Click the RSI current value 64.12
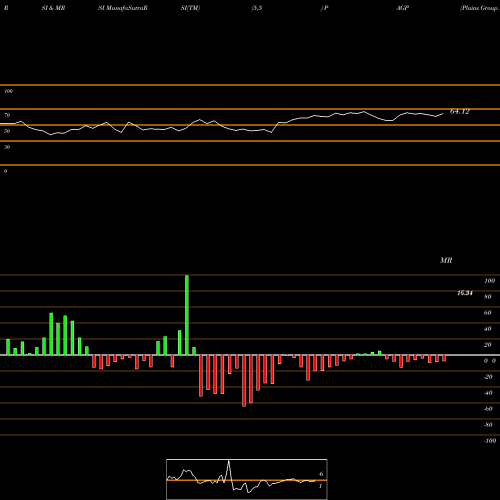Image resolution: width=500 pixels, height=500 pixels. (x=460, y=112)
